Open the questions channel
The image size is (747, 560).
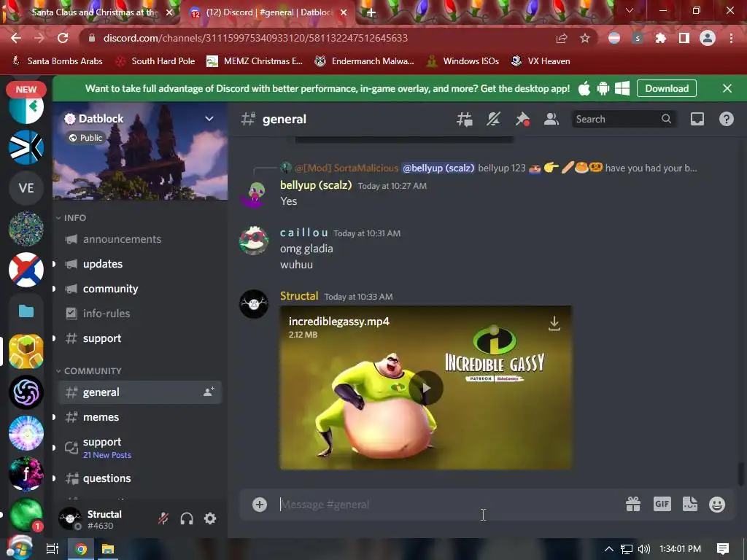[x=140, y=478]
